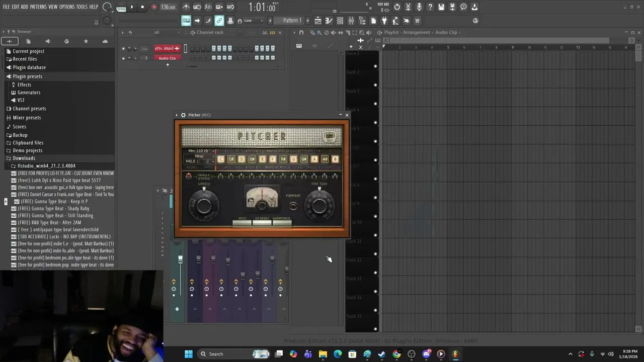Open Pitcher scale Minor dropdown
This screenshot has width=644, height=362.
coord(199,156)
